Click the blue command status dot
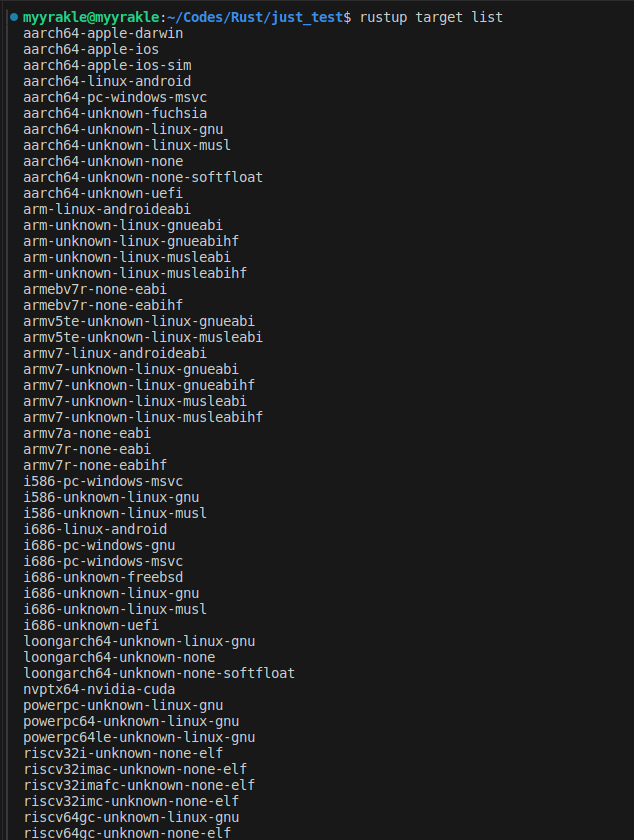The width and height of the screenshot is (634, 840). tap(13, 18)
